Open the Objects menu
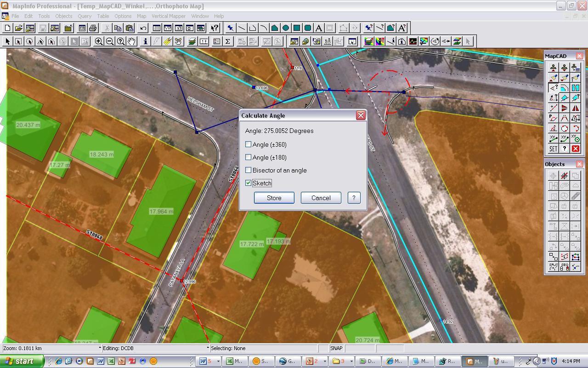The width and height of the screenshot is (588, 368). coord(64,16)
